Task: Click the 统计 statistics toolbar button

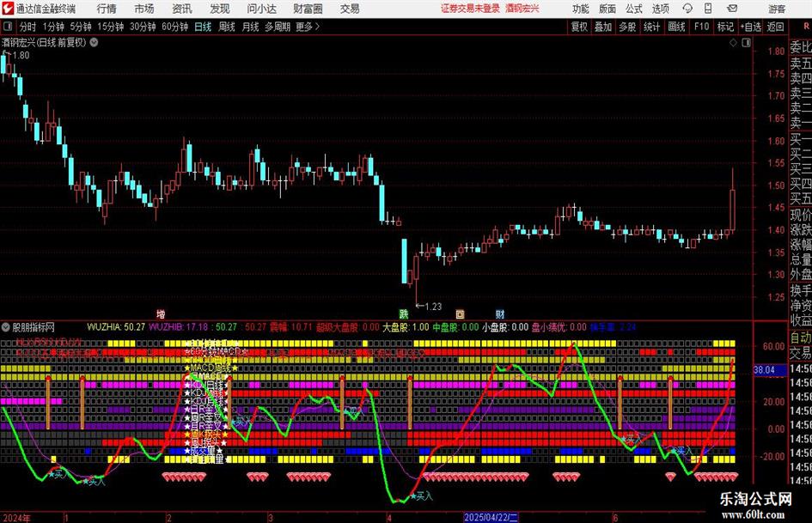Action: tap(651, 27)
